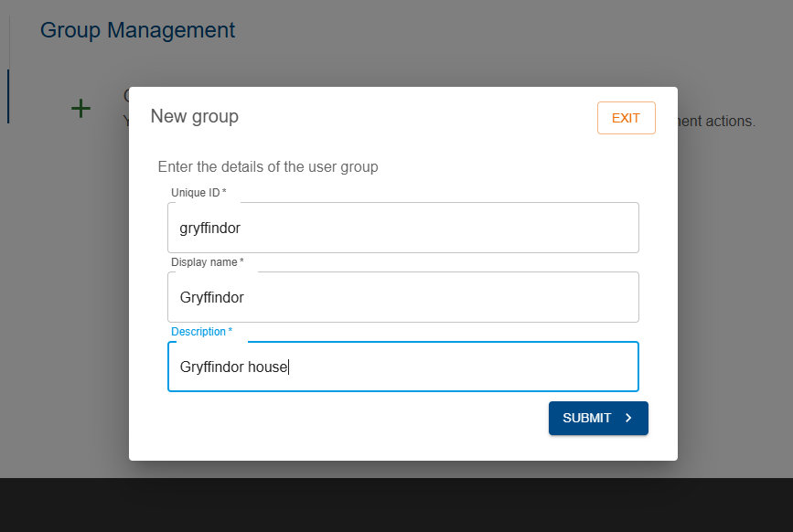Click the word house in Description field
Screen dimensions: 793x532
(268, 367)
